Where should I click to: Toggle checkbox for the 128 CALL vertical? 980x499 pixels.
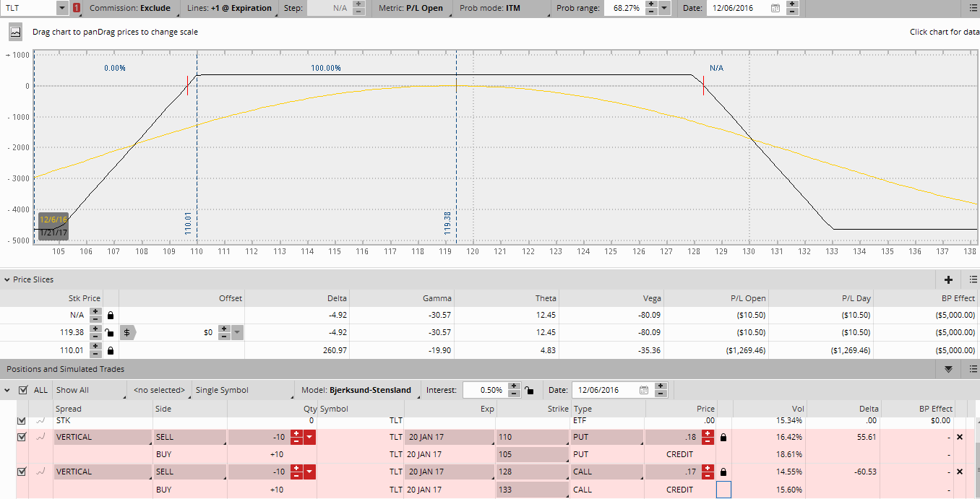(21, 472)
